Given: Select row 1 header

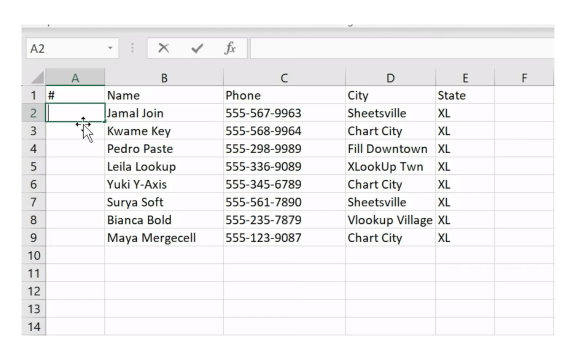Looking at the screenshot, I should pos(33,95).
